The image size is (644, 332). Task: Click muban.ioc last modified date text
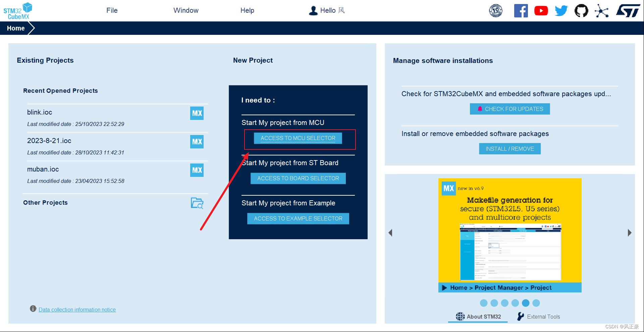(x=75, y=181)
